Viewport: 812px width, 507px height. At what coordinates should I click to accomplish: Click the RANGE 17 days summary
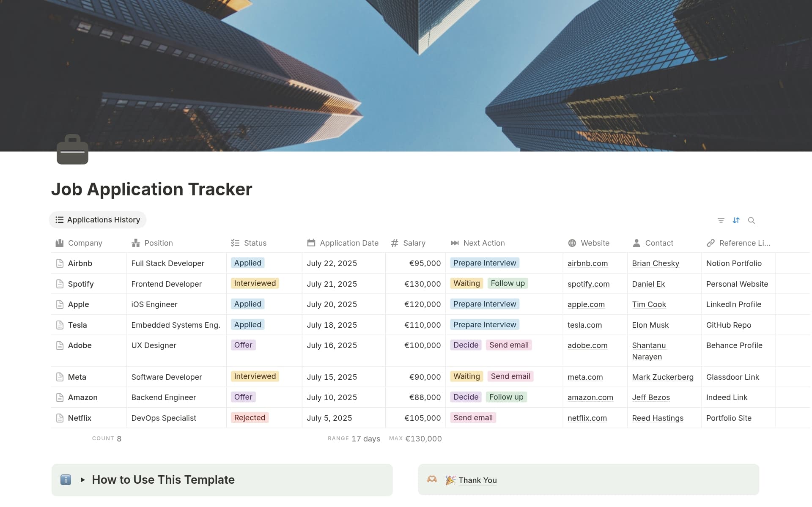pos(354,438)
